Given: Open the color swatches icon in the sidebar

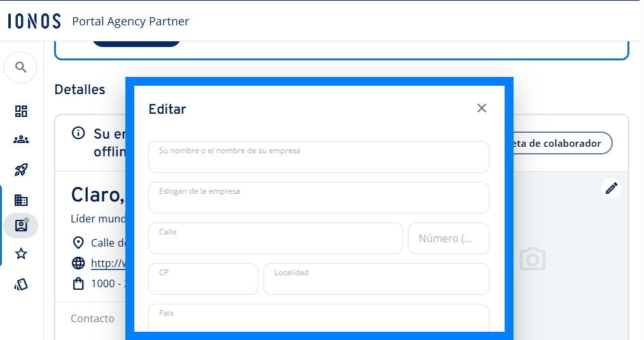Looking at the screenshot, I should click(21, 284).
